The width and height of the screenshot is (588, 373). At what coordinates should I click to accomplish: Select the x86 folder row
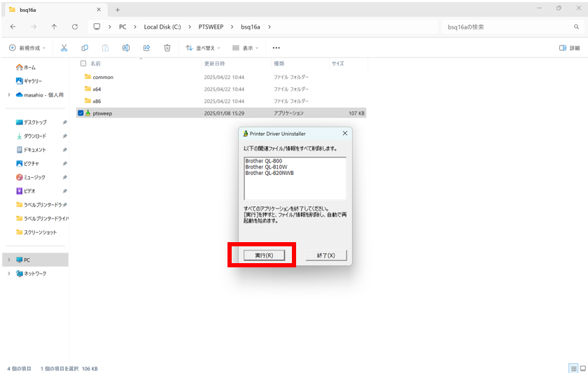click(x=221, y=101)
